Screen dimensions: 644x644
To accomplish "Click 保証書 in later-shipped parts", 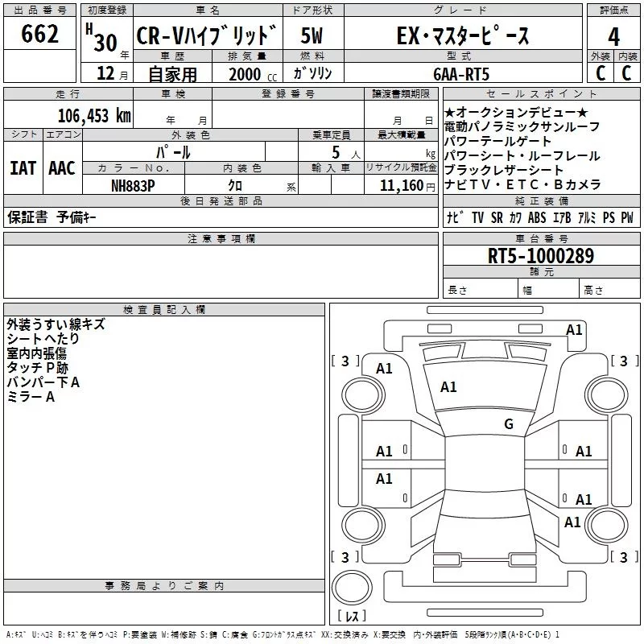I will [x=27, y=217].
